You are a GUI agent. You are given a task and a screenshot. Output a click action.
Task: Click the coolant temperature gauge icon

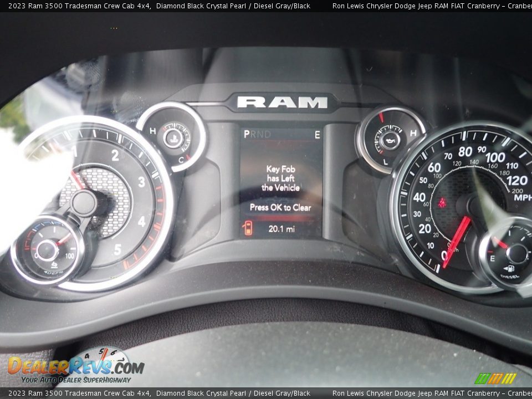pyautogui.click(x=173, y=137)
